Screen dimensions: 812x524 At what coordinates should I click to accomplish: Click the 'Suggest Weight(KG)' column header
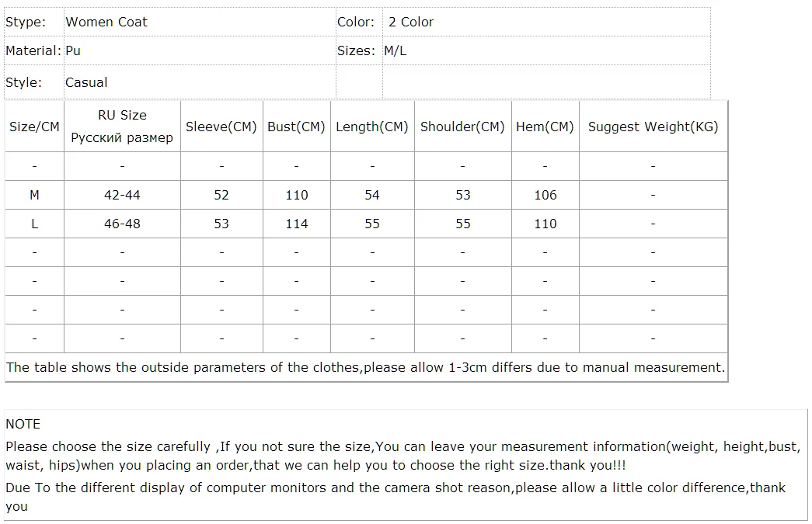pyautogui.click(x=653, y=127)
